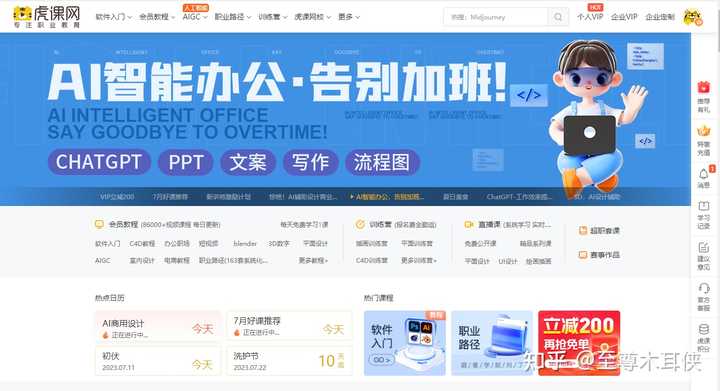720x391 pixels.
Task: Open the tiger user avatar
Action: pyautogui.click(x=692, y=17)
